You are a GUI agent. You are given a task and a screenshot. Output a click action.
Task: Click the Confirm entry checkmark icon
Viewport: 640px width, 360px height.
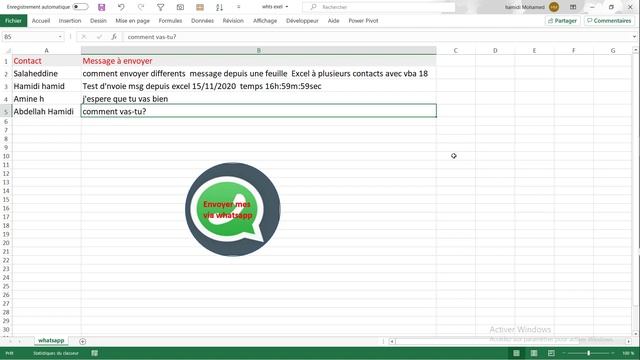pos(99,37)
